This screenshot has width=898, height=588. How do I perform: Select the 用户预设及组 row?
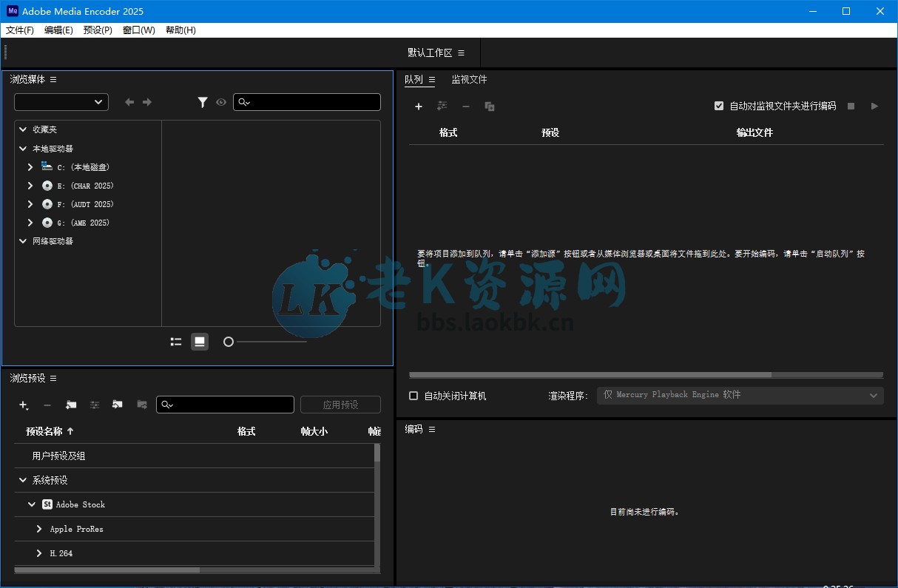click(x=194, y=456)
